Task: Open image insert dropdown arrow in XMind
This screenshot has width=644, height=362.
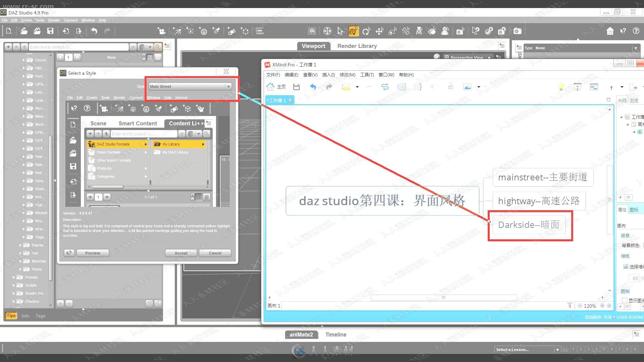Action: pyautogui.click(x=479, y=87)
